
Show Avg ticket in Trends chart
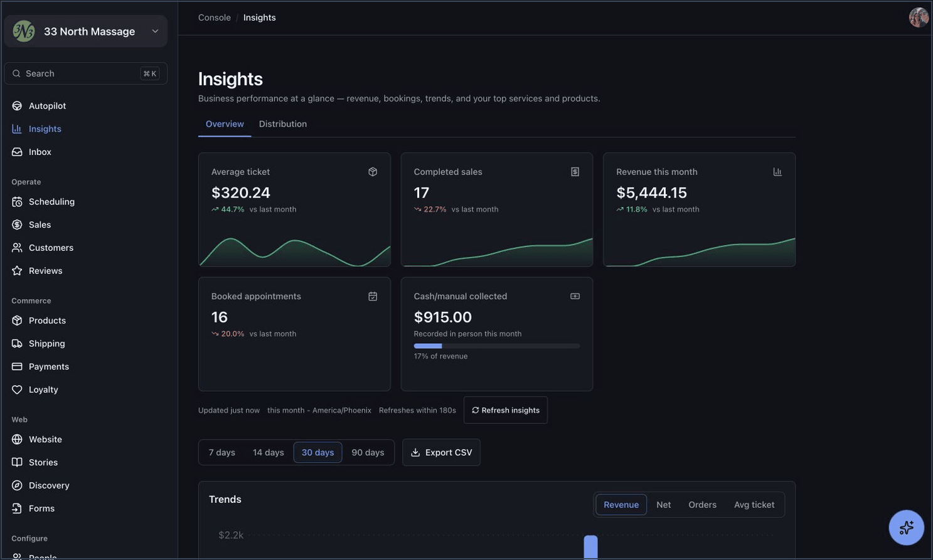(754, 505)
